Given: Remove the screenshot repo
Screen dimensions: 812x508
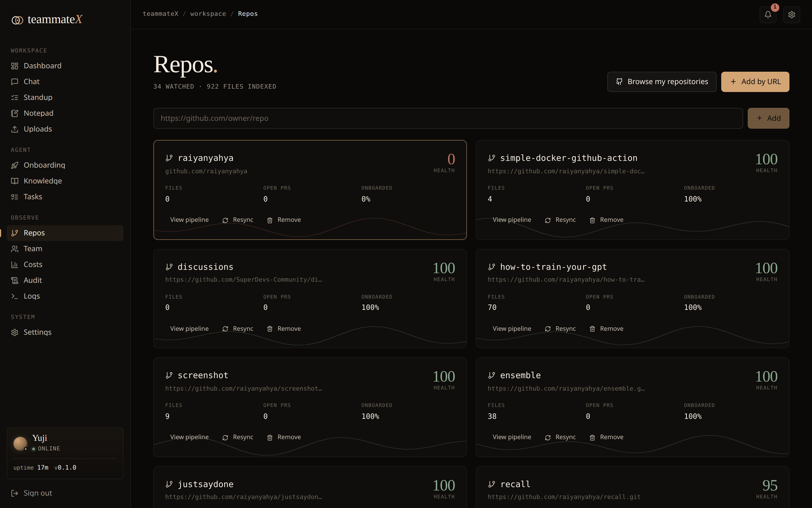Looking at the screenshot, I should 284,437.
